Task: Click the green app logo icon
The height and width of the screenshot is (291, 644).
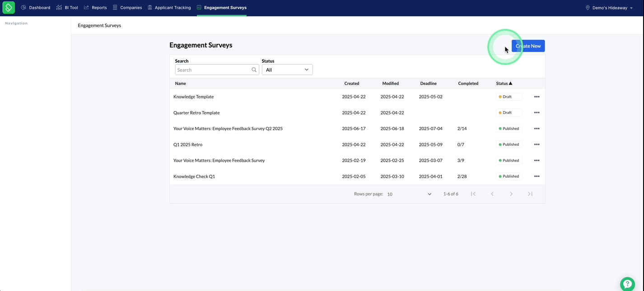Action: click(9, 8)
